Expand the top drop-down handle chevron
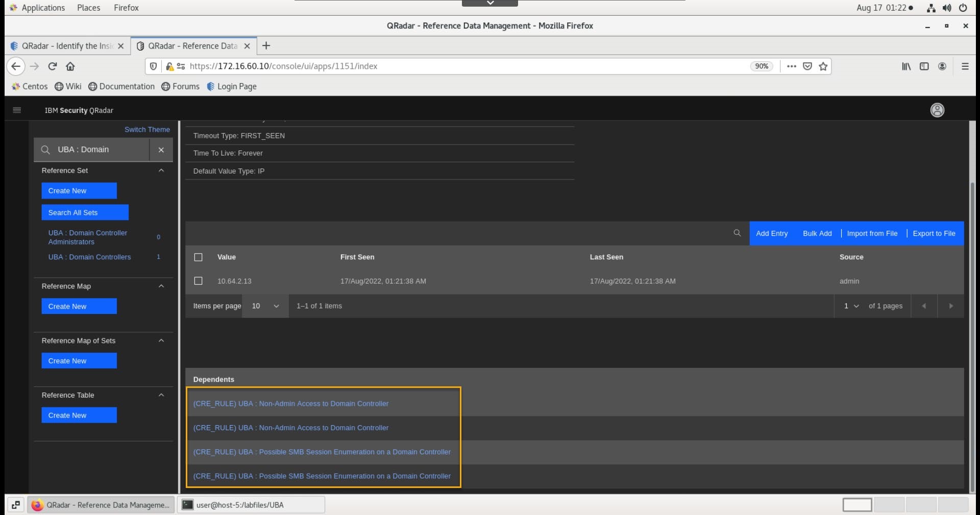The width and height of the screenshot is (980, 515). pyautogui.click(x=490, y=3)
